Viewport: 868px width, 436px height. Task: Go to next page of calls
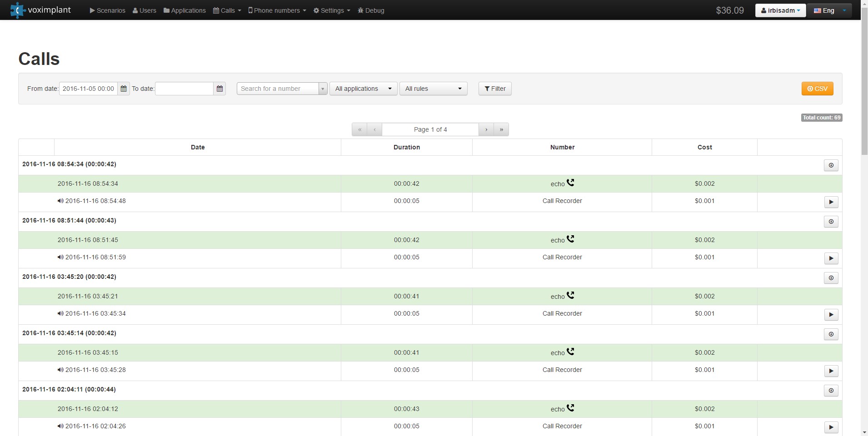[x=486, y=129]
